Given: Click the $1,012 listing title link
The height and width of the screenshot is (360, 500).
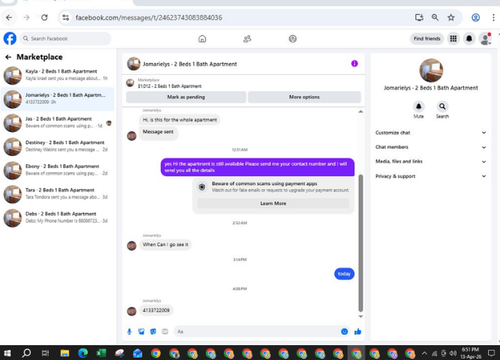Looking at the screenshot, I should pos(170,86).
